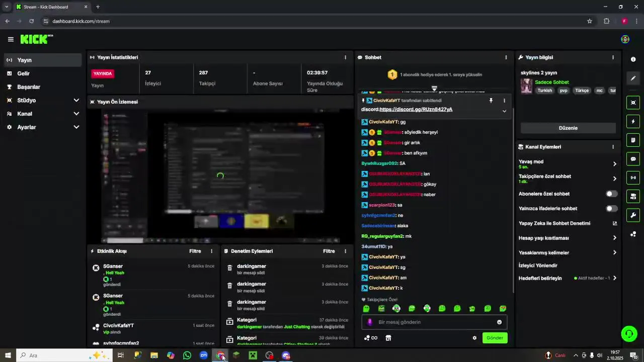Screen dimensions: 644x362
Task: Click username scarpion123 in chat
Action: coord(382,205)
